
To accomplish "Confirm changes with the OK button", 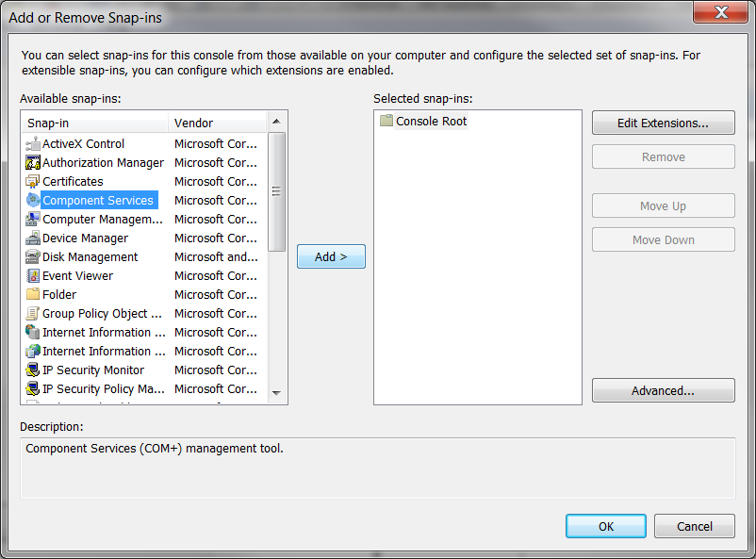I will click(605, 526).
